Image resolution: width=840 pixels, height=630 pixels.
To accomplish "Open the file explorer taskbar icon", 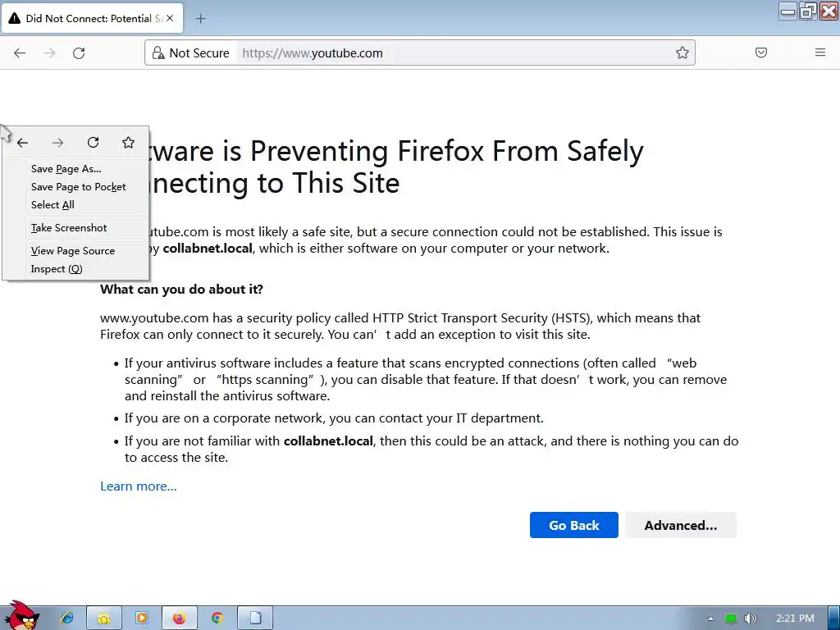I will 104,618.
